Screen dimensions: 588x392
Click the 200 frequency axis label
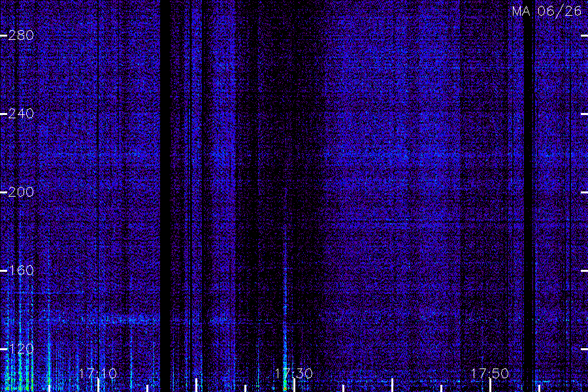point(21,192)
